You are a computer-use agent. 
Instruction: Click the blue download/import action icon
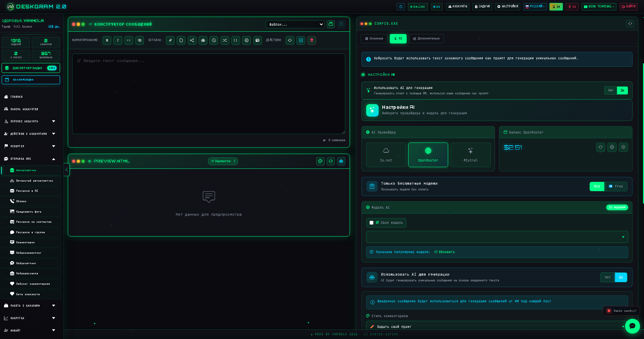click(301, 40)
